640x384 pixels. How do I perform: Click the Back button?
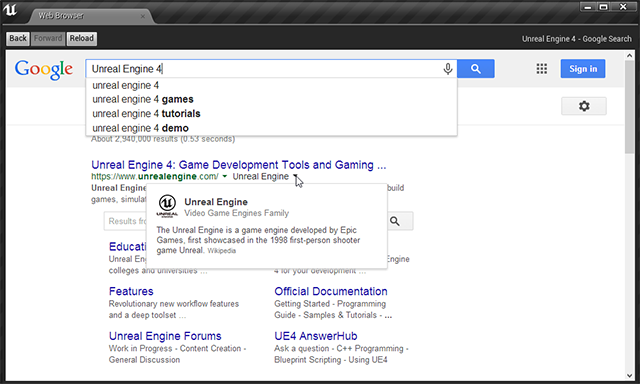[18, 38]
